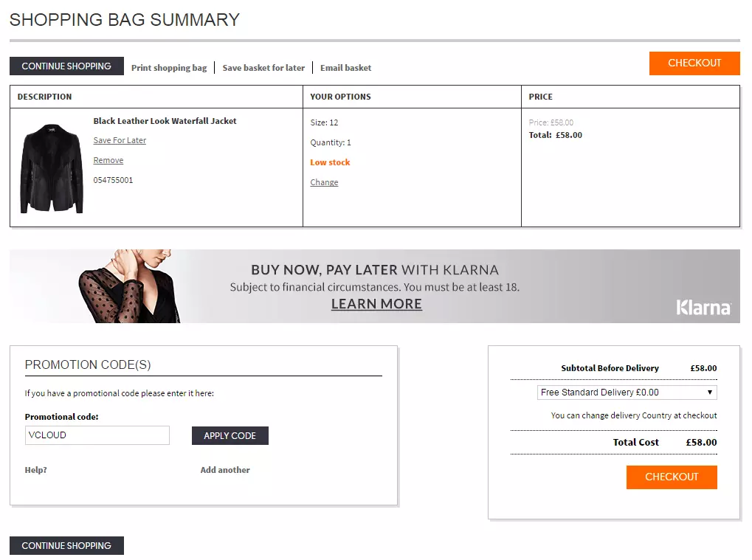The height and width of the screenshot is (560, 752).
Task: Click CONTINUE SHOPPING at the bottom
Action: pyautogui.click(x=66, y=545)
